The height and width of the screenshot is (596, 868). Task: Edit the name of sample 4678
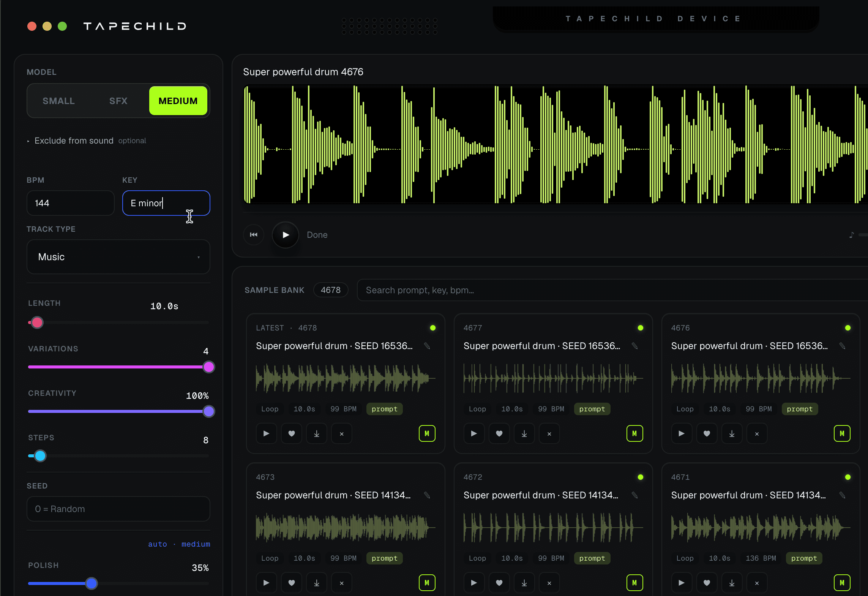(x=427, y=346)
